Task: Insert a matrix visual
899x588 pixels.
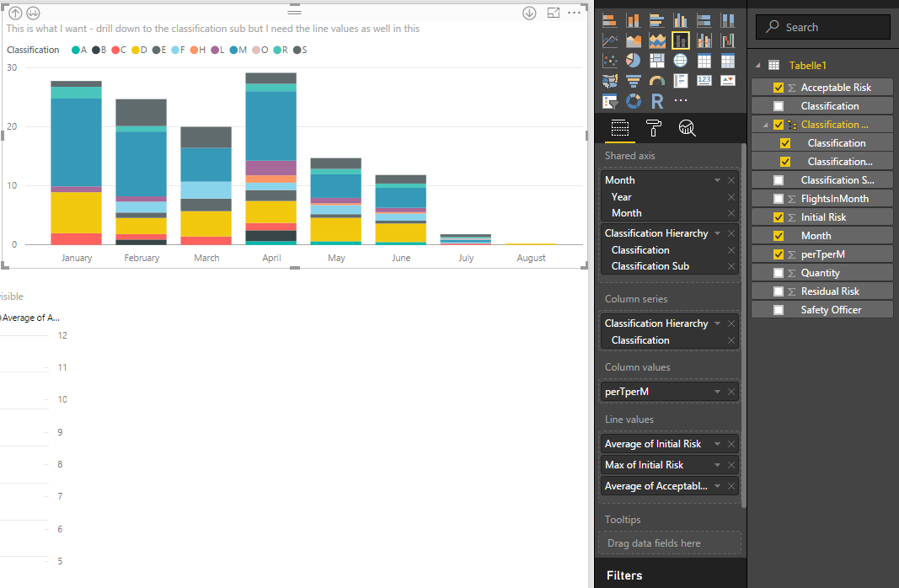Action: [x=728, y=60]
